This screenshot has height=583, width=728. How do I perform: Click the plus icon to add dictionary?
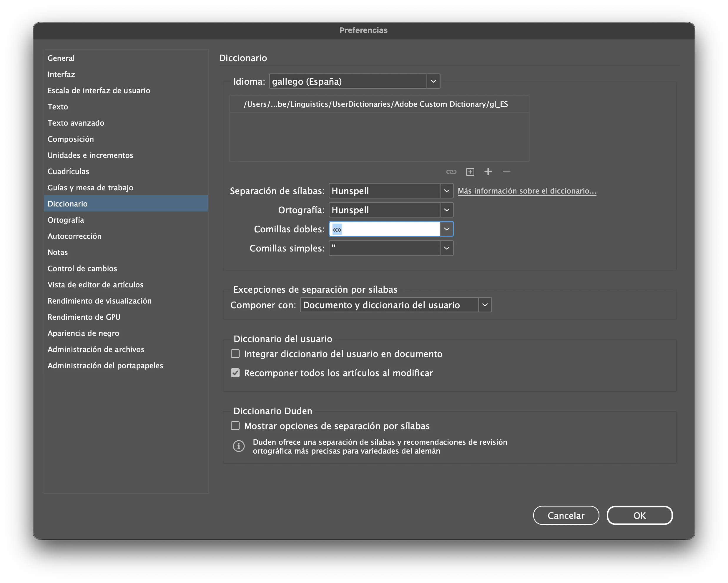(x=488, y=172)
